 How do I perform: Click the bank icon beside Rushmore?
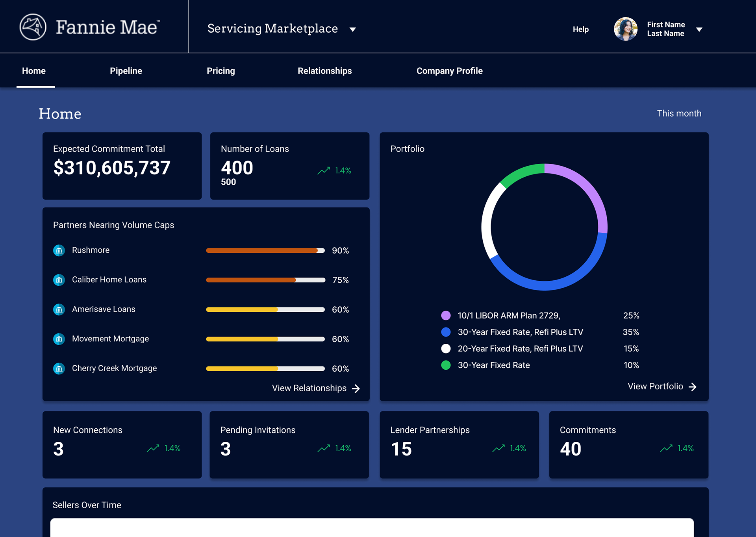[x=59, y=250]
